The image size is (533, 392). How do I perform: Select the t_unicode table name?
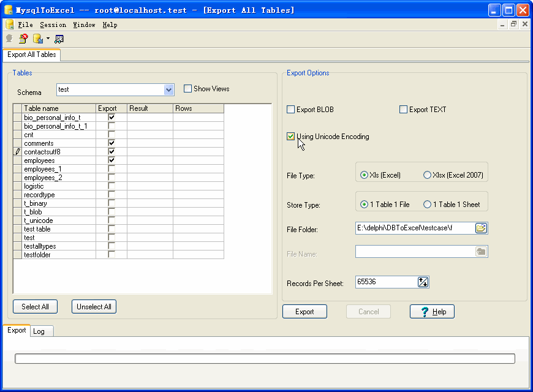tap(39, 221)
